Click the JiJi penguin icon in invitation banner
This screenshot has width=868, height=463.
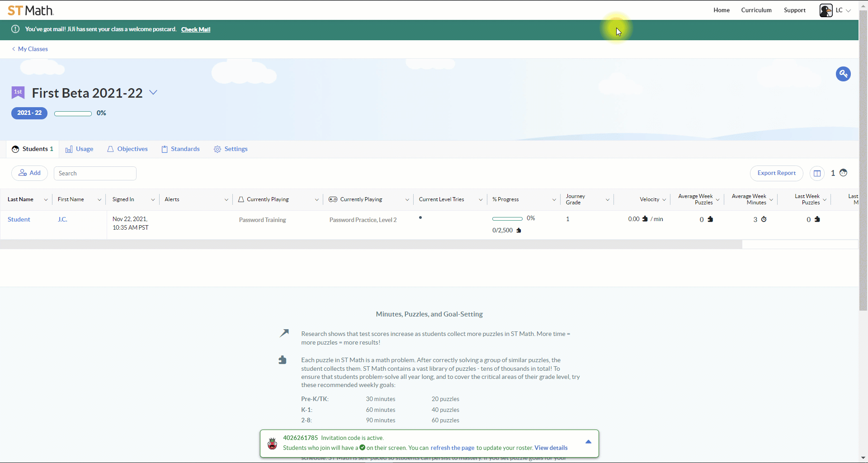[272, 443]
